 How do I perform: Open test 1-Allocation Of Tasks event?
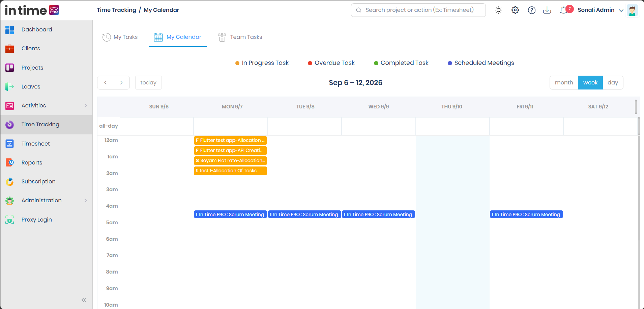(x=230, y=171)
